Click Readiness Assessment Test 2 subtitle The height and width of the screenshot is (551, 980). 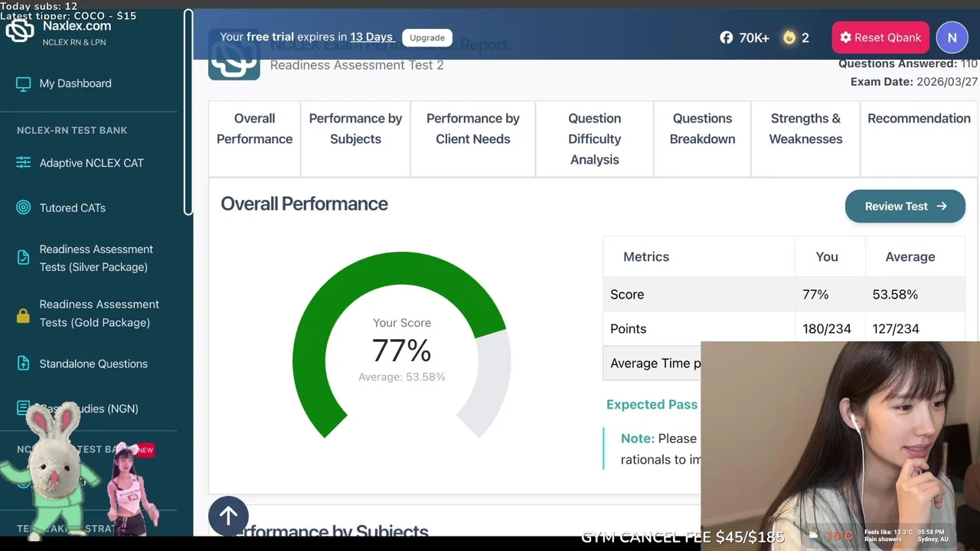coord(357,65)
